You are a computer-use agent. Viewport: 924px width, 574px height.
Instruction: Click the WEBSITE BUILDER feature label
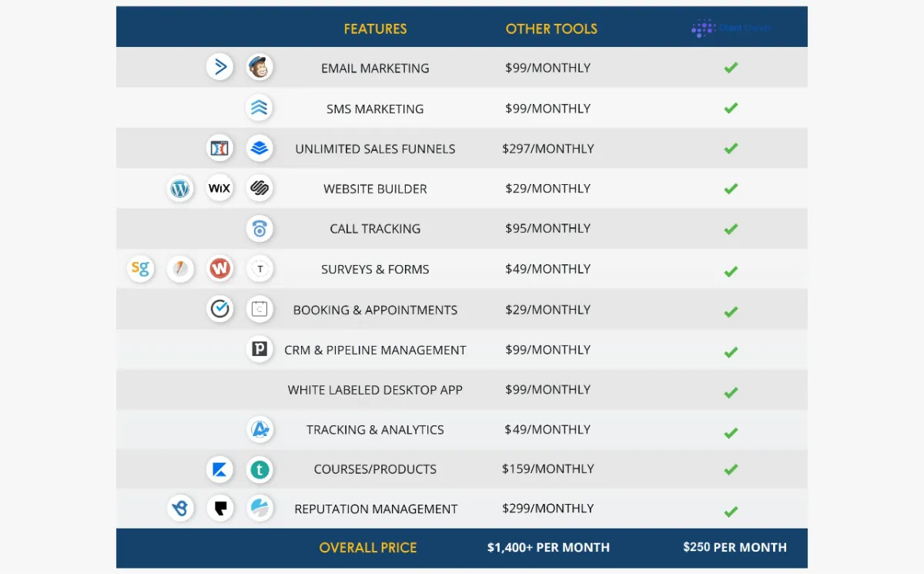click(375, 189)
